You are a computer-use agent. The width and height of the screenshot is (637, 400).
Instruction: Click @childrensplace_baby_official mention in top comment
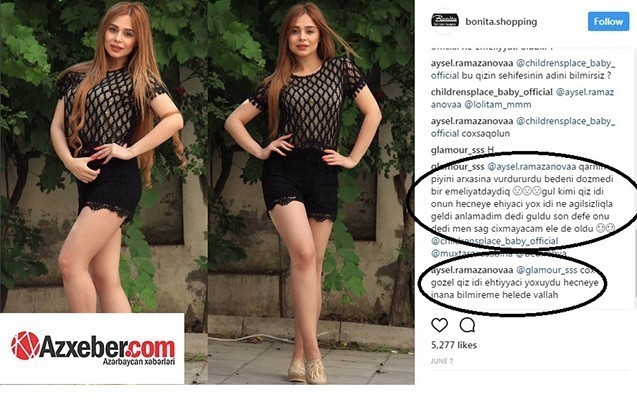pyautogui.click(x=523, y=69)
